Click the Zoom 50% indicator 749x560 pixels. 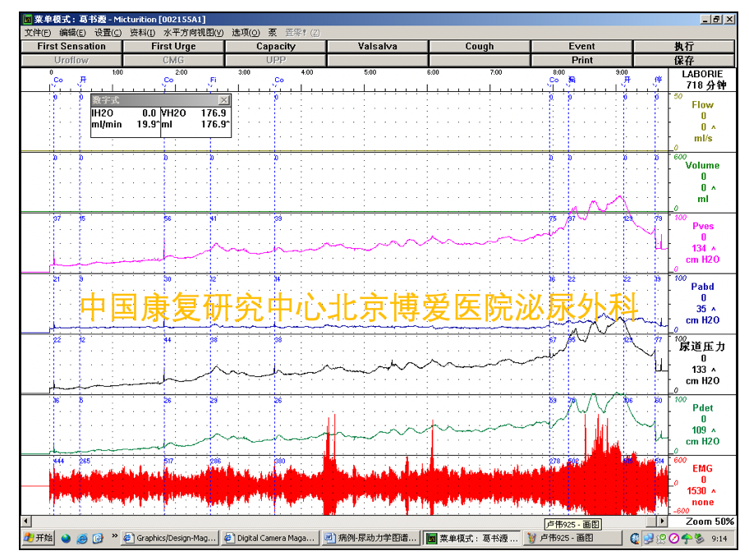pyautogui.click(x=710, y=521)
